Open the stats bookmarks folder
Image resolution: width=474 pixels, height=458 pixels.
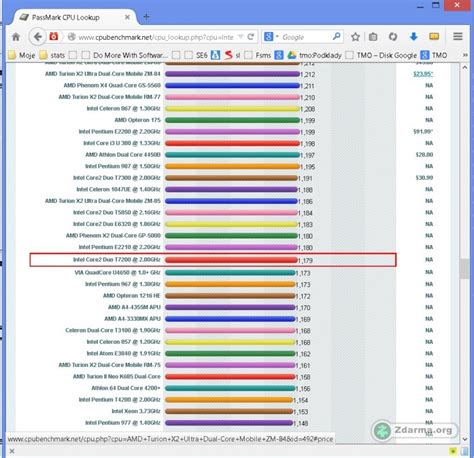point(52,55)
